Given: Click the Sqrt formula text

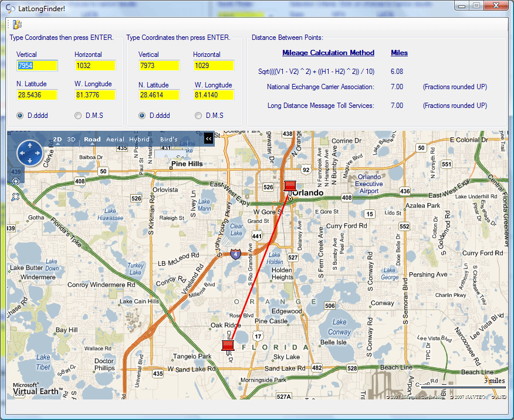Looking at the screenshot, I should (x=316, y=72).
